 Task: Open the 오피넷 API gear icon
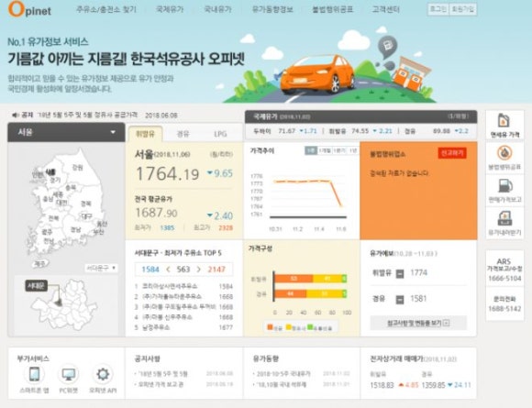103,374
